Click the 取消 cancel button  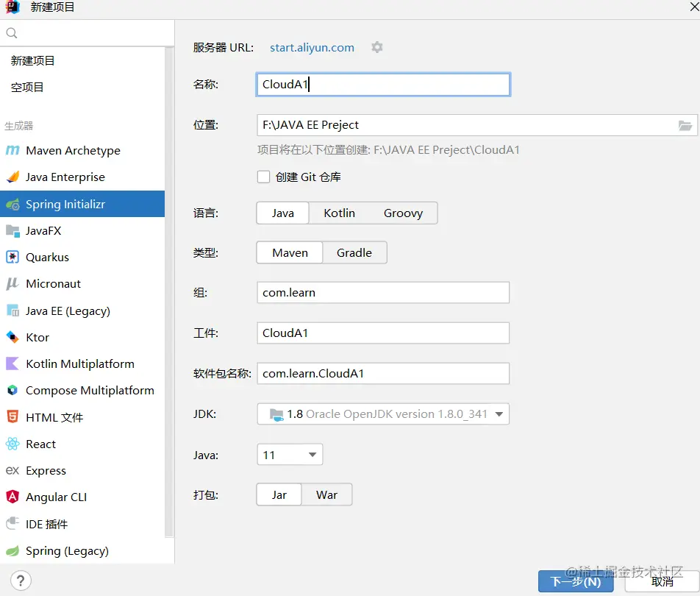662,582
